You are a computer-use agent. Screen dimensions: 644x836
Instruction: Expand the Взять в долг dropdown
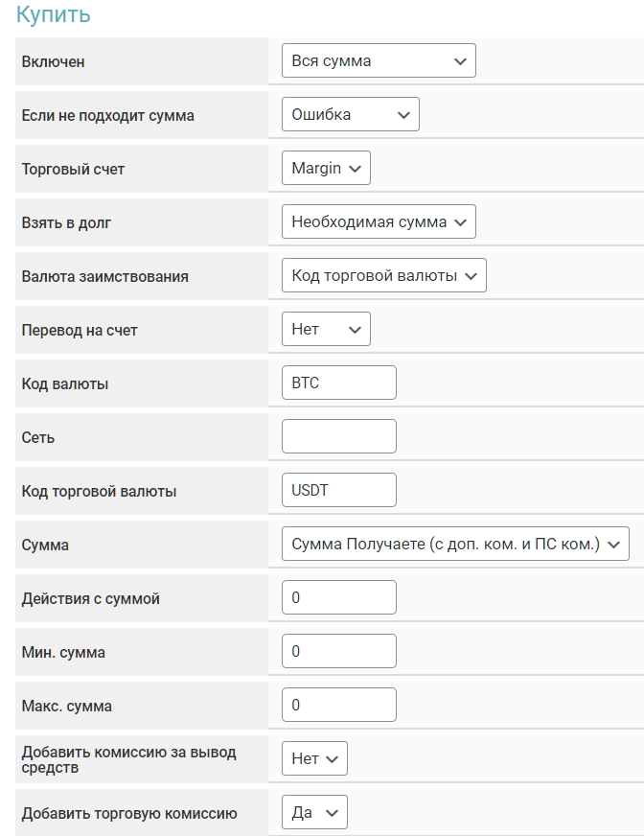click(x=379, y=222)
